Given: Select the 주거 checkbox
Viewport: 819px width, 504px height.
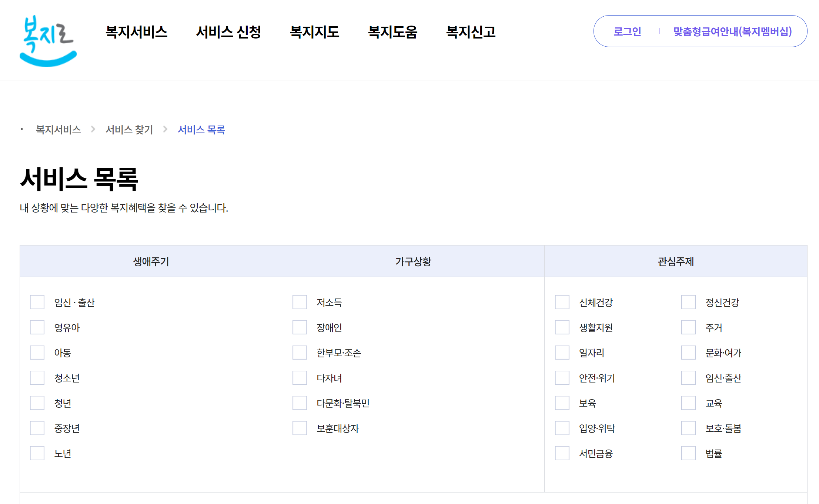Looking at the screenshot, I should pos(688,327).
